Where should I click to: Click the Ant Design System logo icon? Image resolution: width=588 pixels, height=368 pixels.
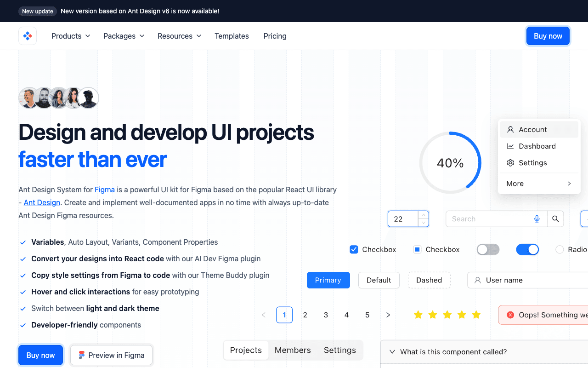point(28,36)
